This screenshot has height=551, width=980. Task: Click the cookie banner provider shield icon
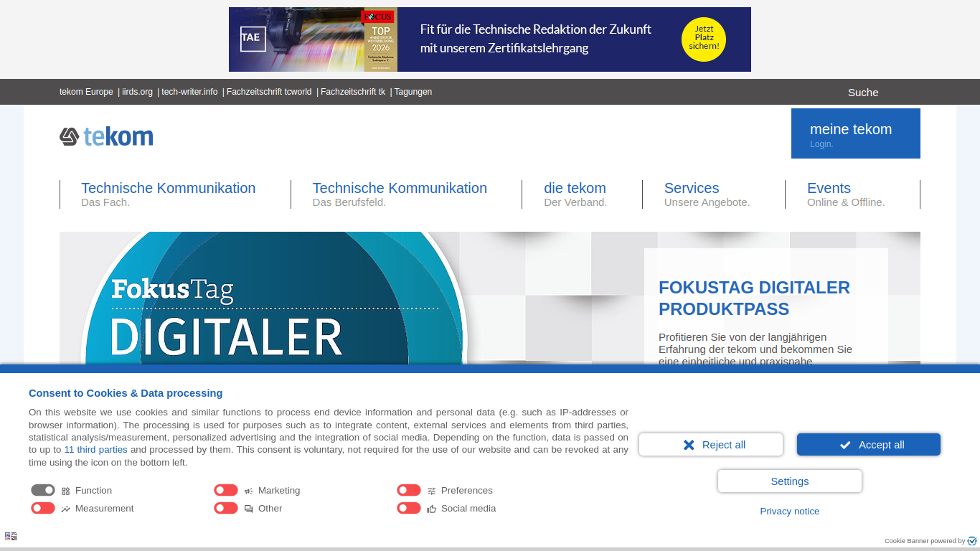[x=972, y=541]
